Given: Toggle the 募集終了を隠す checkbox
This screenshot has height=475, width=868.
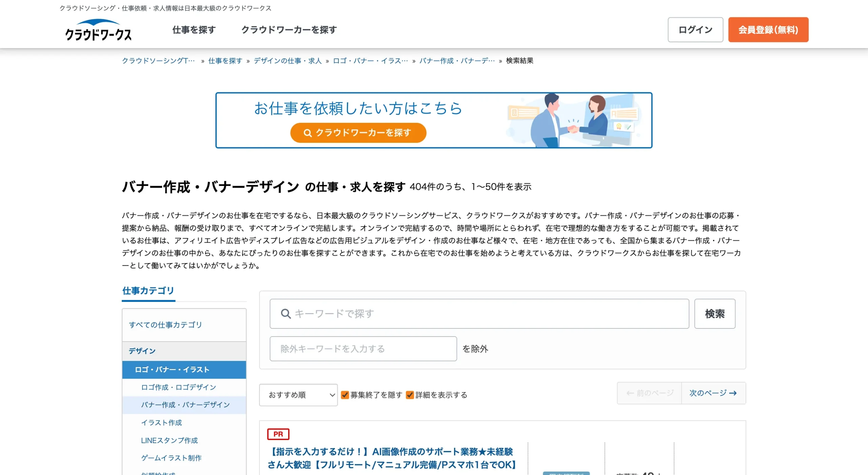Looking at the screenshot, I should click(346, 395).
